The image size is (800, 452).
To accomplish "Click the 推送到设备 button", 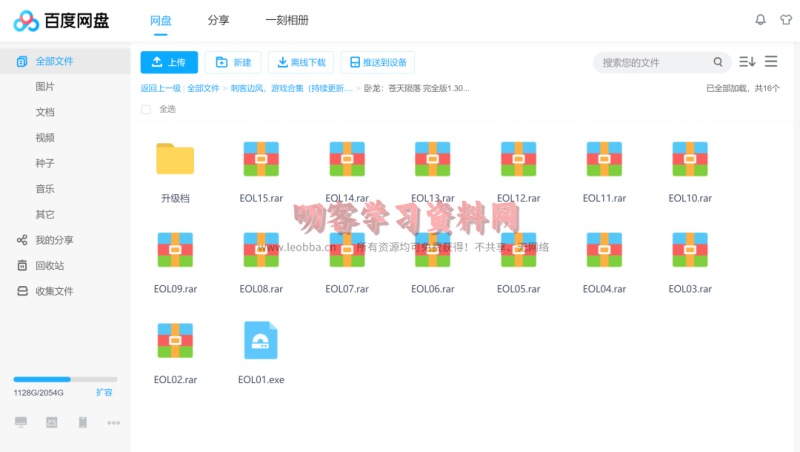I will pos(378,62).
